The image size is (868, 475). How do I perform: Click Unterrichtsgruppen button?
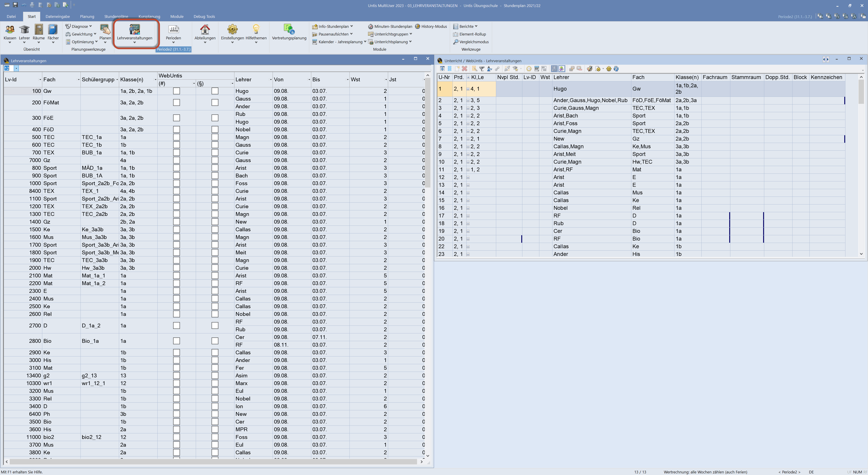[390, 34]
